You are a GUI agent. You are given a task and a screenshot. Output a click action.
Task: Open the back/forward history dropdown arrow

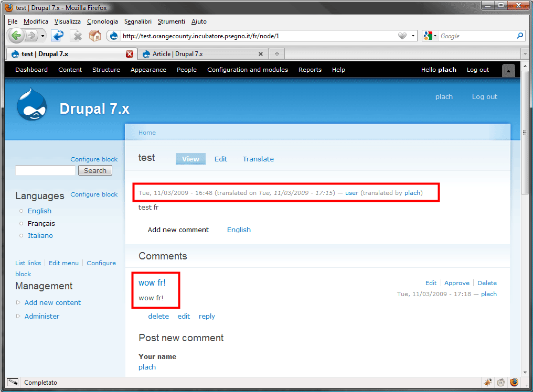pyautogui.click(x=42, y=36)
